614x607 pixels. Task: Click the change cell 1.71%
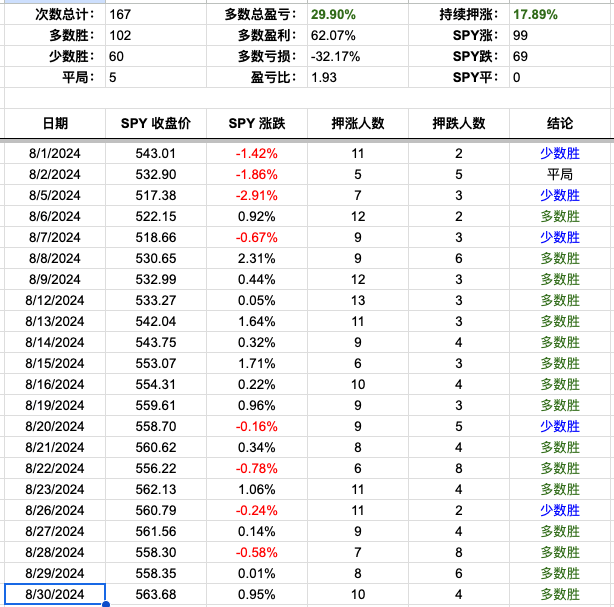coord(257,363)
